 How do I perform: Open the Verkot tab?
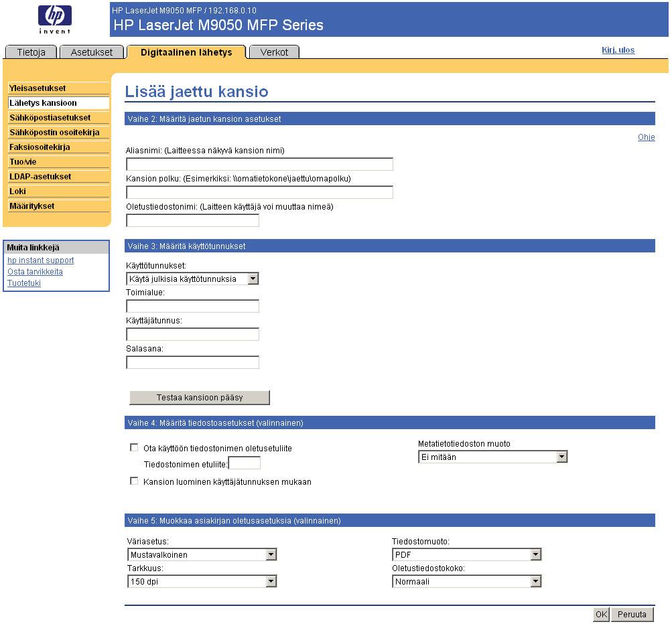[274, 52]
